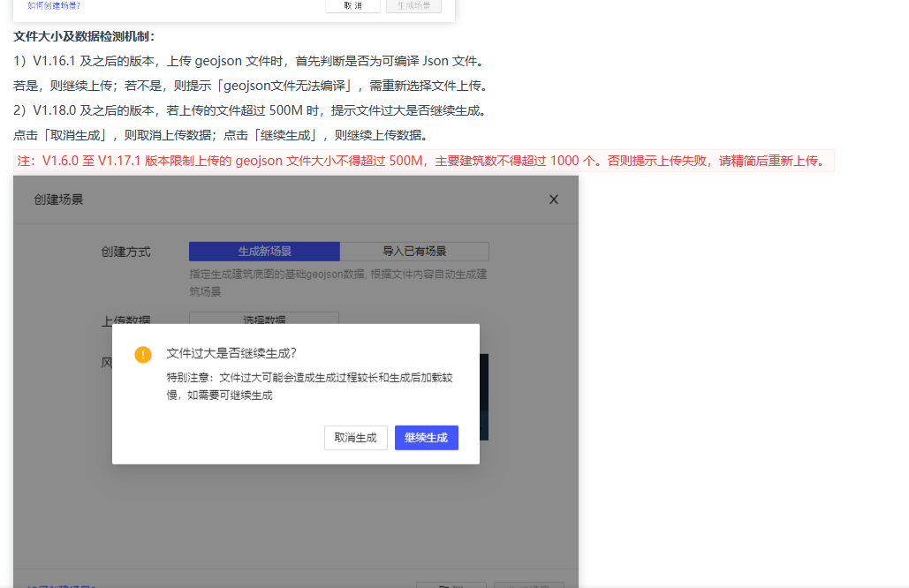
Task: Click the grey geojson description hint
Action: [x=338, y=283]
